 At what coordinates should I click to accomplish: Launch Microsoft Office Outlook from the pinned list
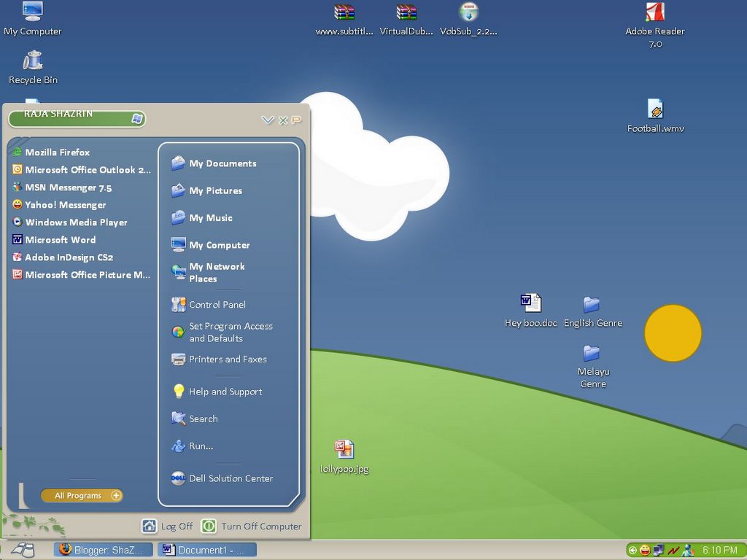tap(82, 170)
